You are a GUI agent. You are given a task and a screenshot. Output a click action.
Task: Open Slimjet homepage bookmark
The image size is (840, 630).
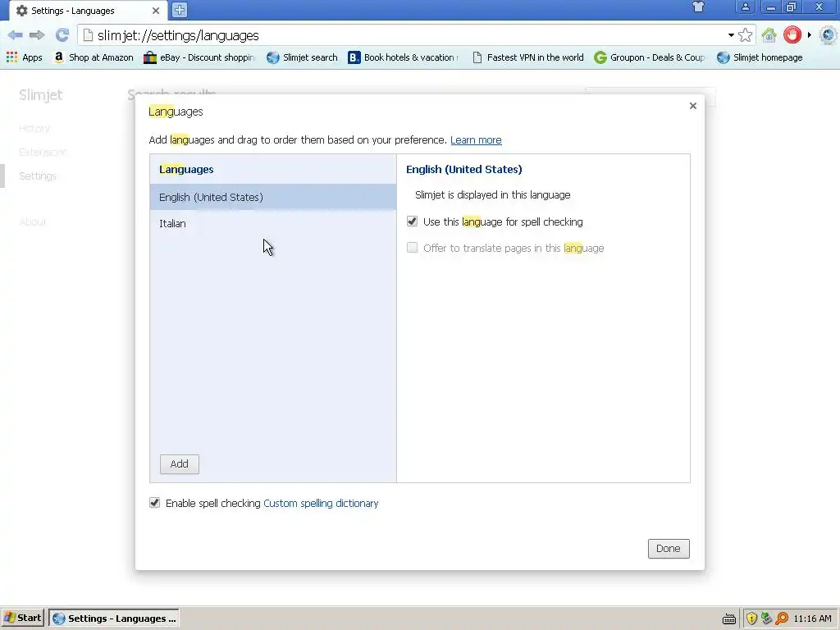click(x=760, y=57)
